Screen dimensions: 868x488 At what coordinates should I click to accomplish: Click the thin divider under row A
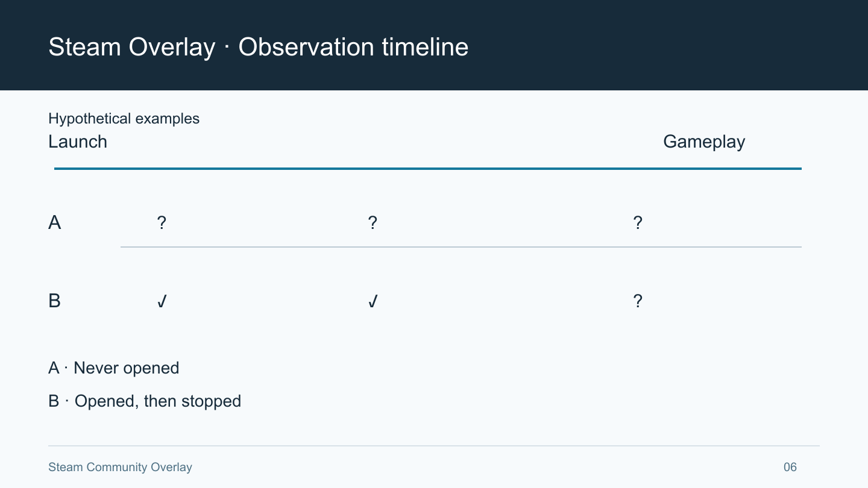(461, 247)
